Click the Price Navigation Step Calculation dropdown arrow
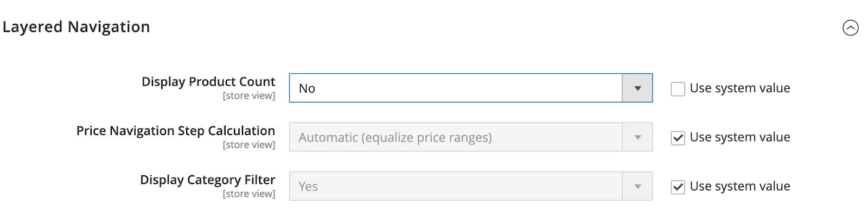868x223 pixels. 637,137
